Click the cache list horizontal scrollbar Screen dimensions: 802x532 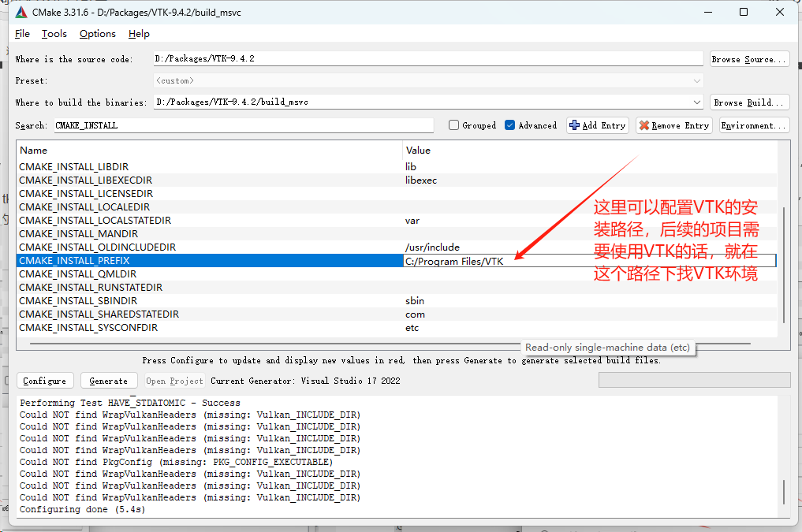tap(390, 344)
